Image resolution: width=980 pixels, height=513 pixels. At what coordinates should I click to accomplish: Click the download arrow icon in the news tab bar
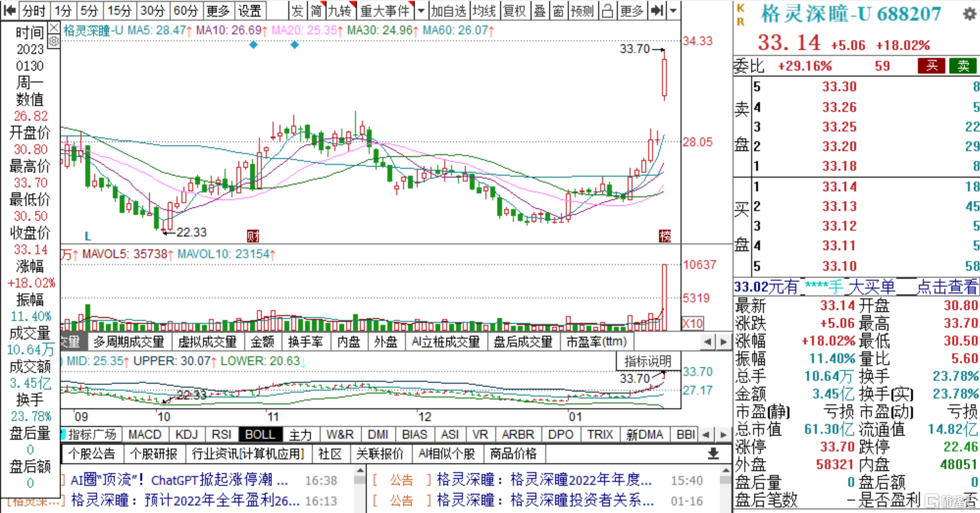click(713, 453)
